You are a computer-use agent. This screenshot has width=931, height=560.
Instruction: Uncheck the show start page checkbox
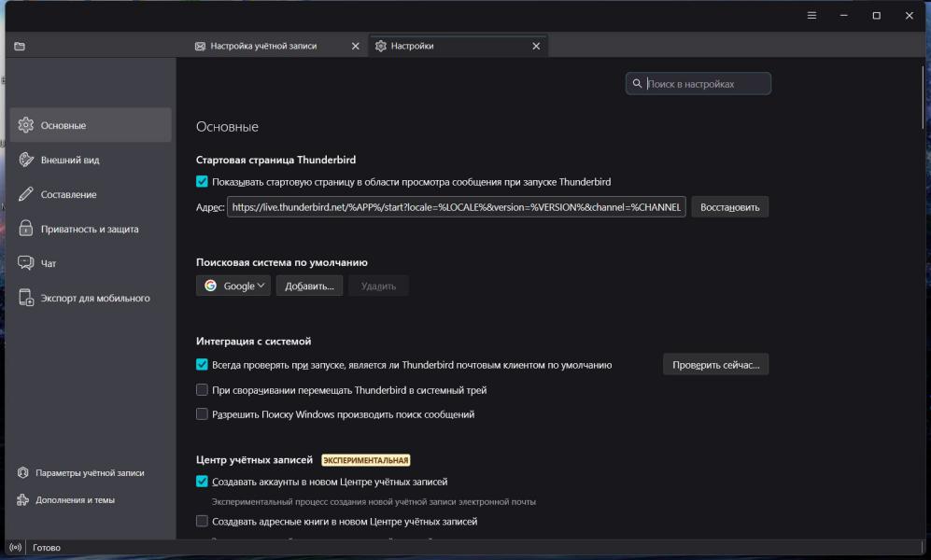tap(202, 182)
